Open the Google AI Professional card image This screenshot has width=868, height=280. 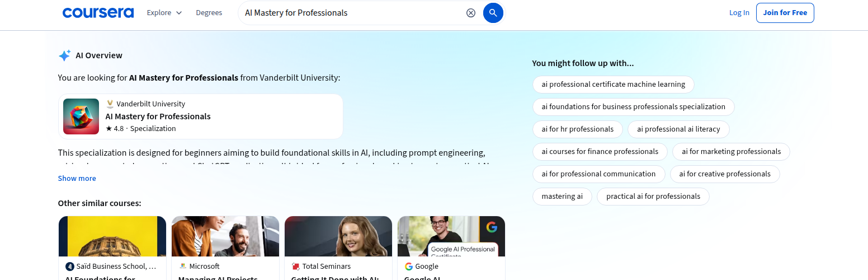[x=451, y=236]
